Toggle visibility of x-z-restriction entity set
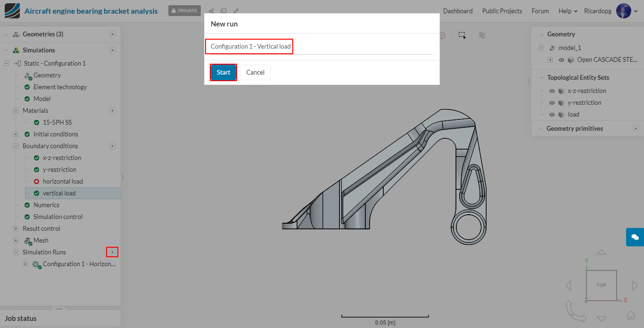This screenshot has height=328, width=644. click(x=552, y=91)
